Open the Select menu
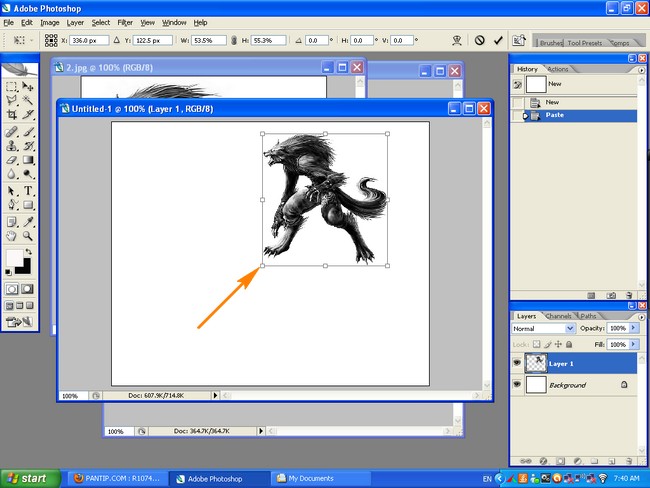Viewport: 650px width, 488px height. tap(101, 22)
